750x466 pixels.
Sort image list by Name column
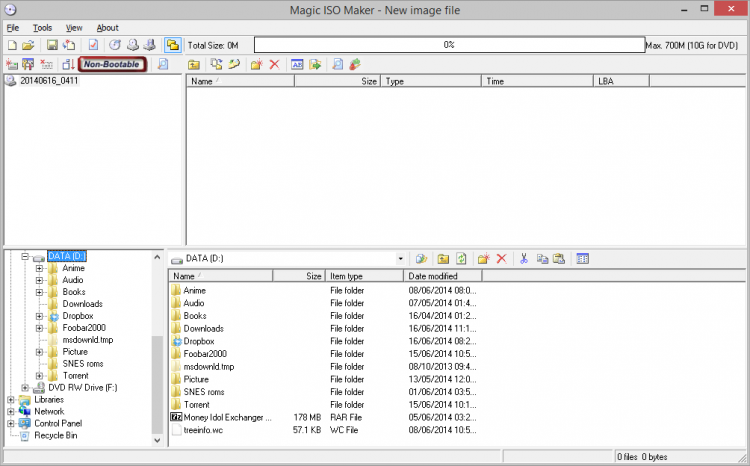pyautogui.click(x=240, y=81)
